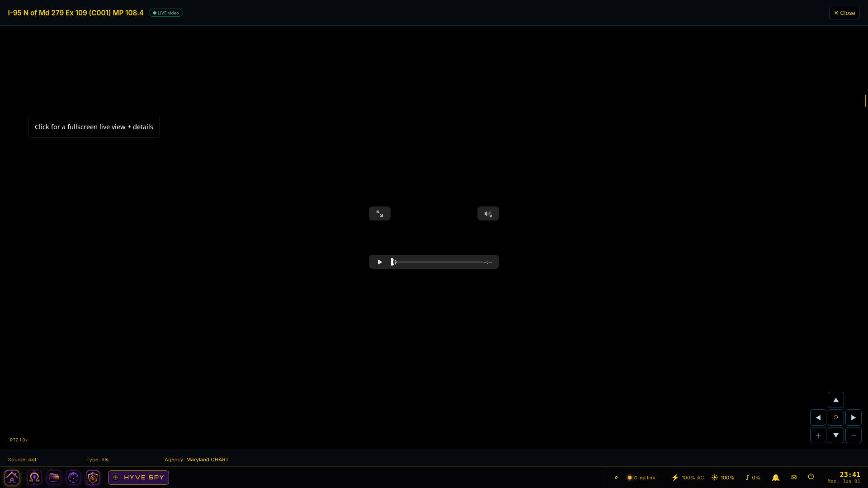
Task: Click the Type 'hls' value
Action: coord(105,460)
